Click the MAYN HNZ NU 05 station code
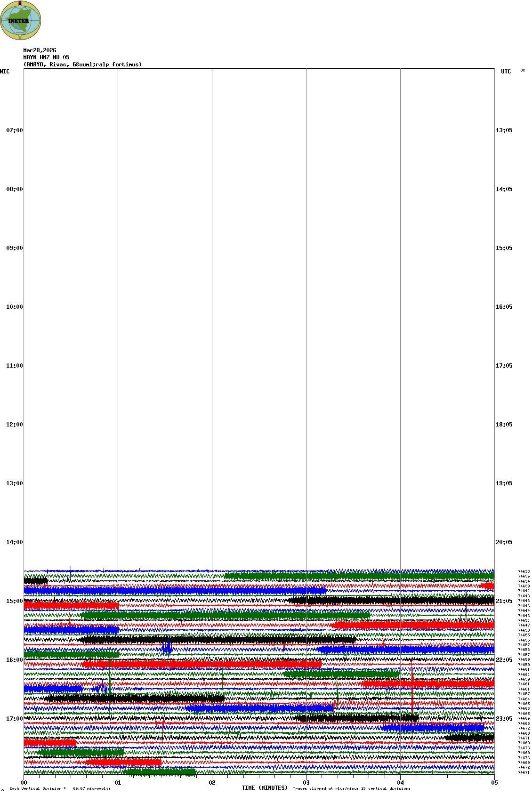532x795 pixels. [46, 57]
